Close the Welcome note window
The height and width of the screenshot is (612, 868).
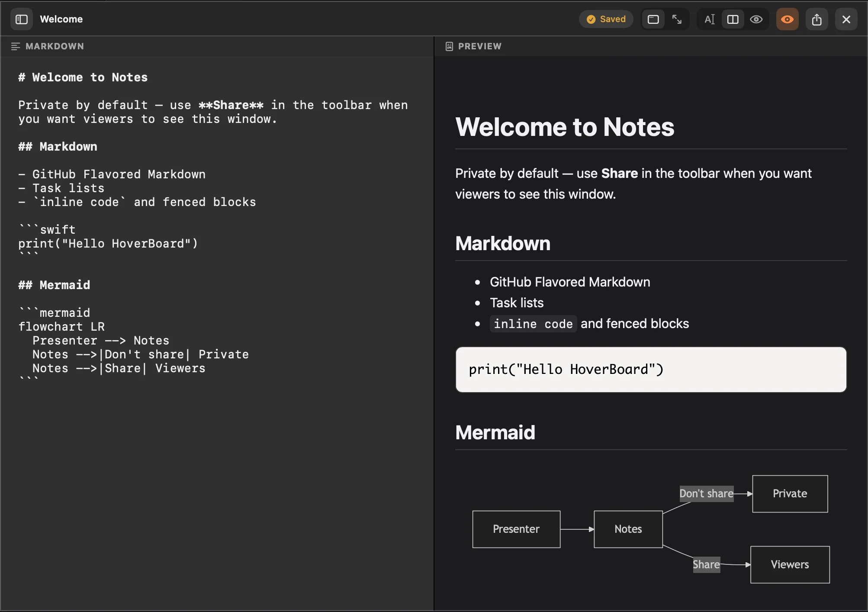[846, 19]
